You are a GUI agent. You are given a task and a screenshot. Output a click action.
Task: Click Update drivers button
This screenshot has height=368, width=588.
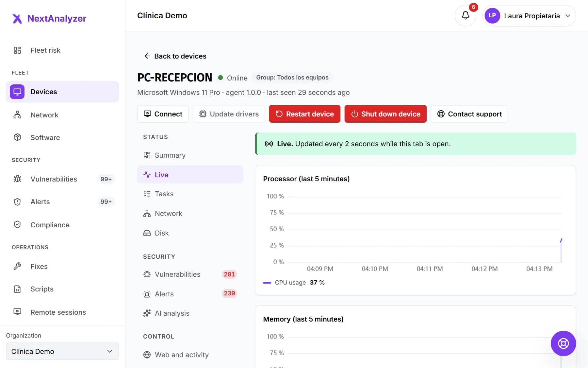[229, 114]
